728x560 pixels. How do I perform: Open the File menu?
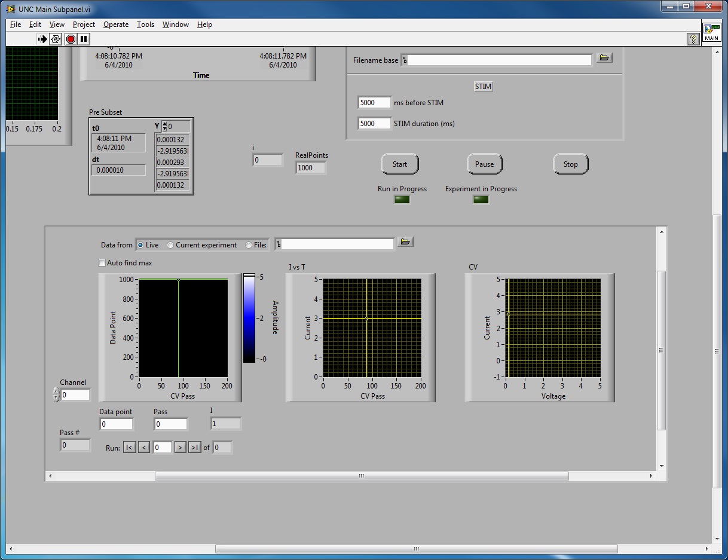coord(16,25)
